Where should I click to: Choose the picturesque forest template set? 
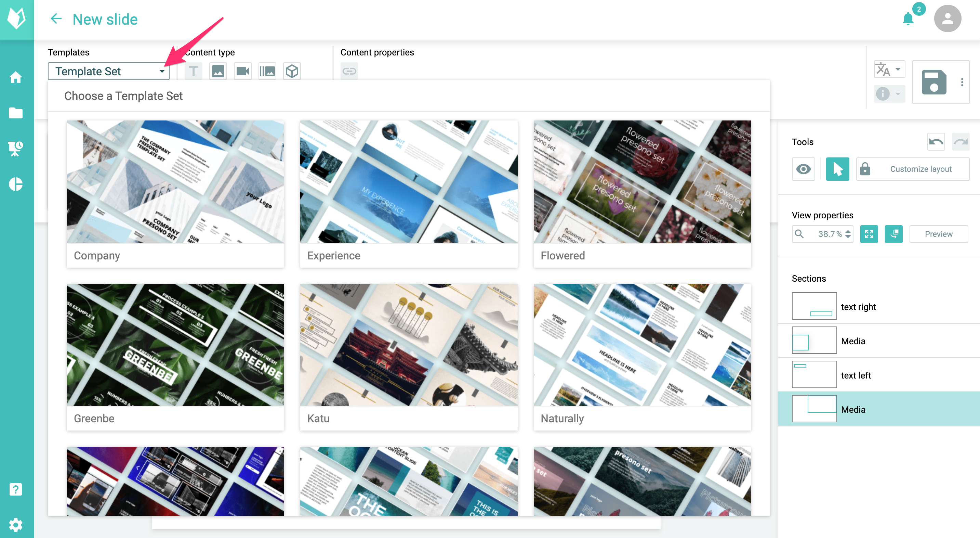pyautogui.click(x=642, y=481)
